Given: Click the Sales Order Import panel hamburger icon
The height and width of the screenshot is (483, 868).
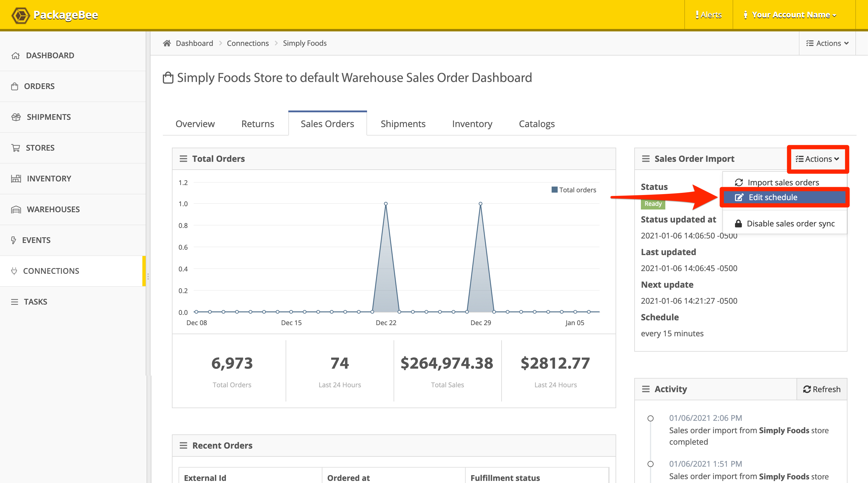Looking at the screenshot, I should click(x=646, y=158).
